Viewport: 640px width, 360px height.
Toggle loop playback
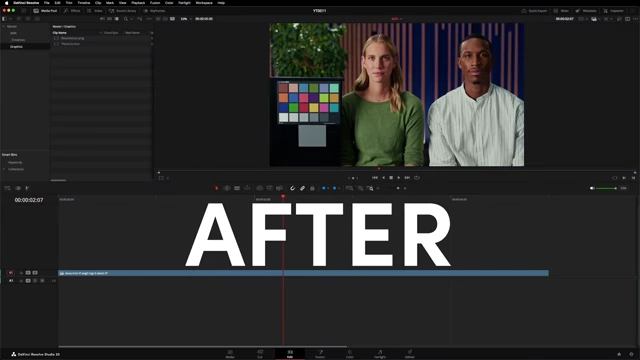pyautogui.click(x=417, y=178)
